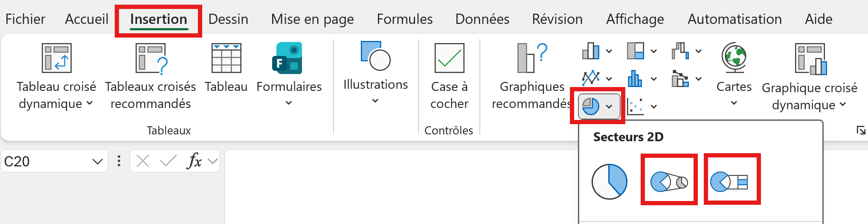Open the Formules tab
Screen dimensions: 868x224
[404, 19]
